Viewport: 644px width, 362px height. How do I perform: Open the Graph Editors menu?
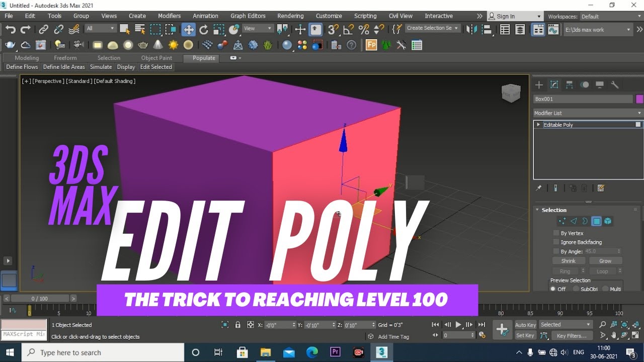point(248,16)
